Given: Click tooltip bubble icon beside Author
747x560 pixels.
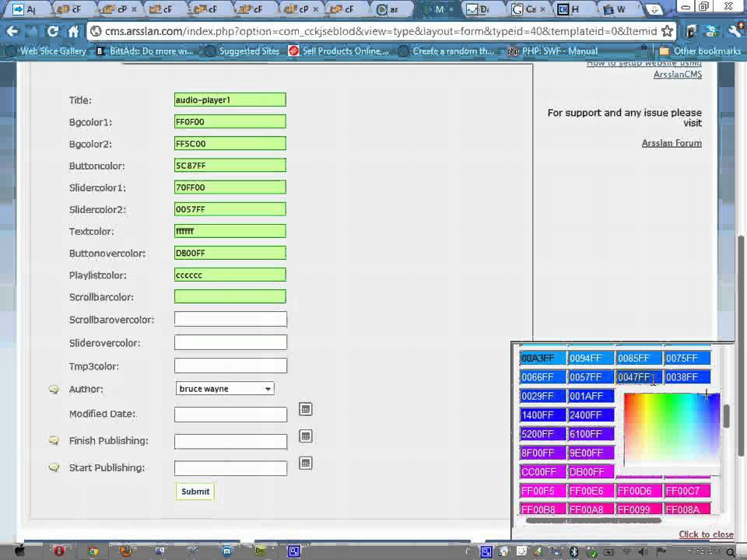Looking at the screenshot, I should coord(54,390).
